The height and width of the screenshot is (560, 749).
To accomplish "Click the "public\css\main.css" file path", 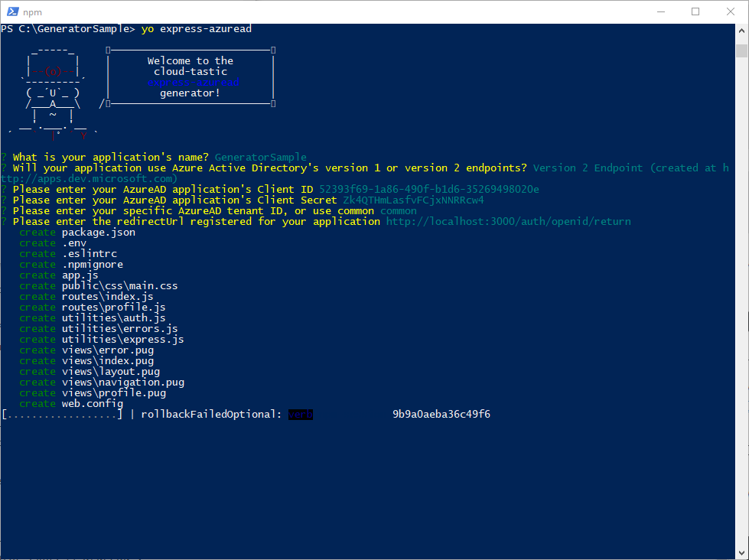I will point(119,286).
